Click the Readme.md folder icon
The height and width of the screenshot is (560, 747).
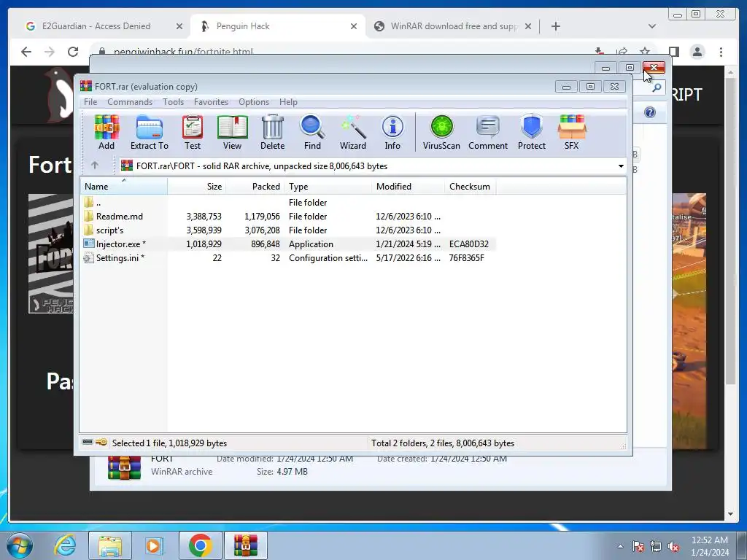88,216
